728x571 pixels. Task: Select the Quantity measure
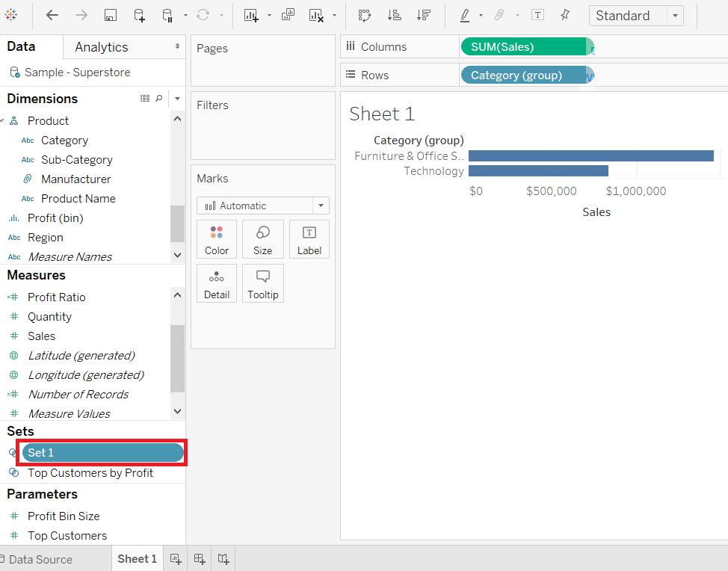[49, 317]
